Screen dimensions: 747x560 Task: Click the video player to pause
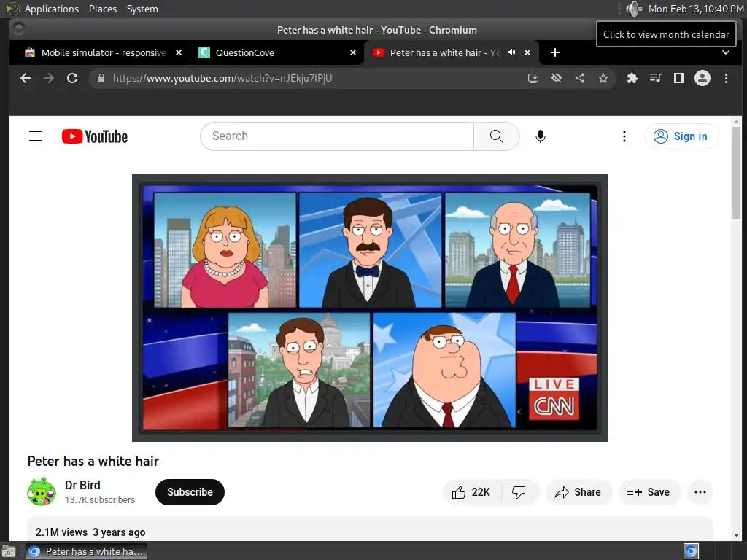[x=370, y=308]
